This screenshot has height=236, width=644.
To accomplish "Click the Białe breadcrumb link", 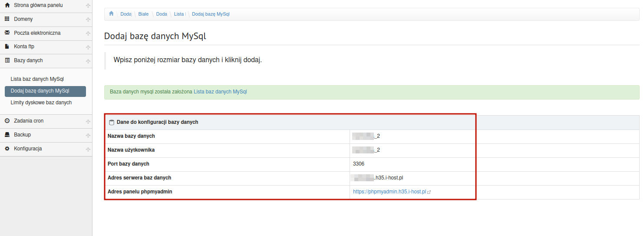I will pos(143,14).
